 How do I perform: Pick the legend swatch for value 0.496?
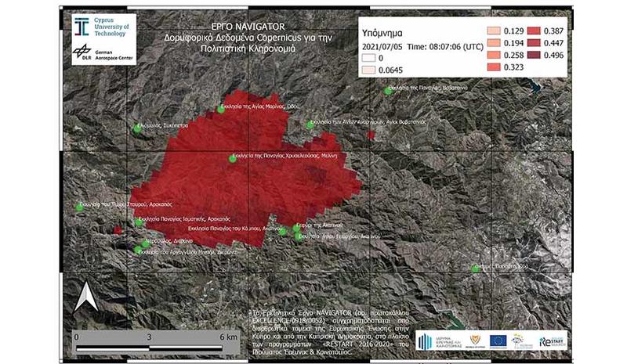tap(534, 55)
